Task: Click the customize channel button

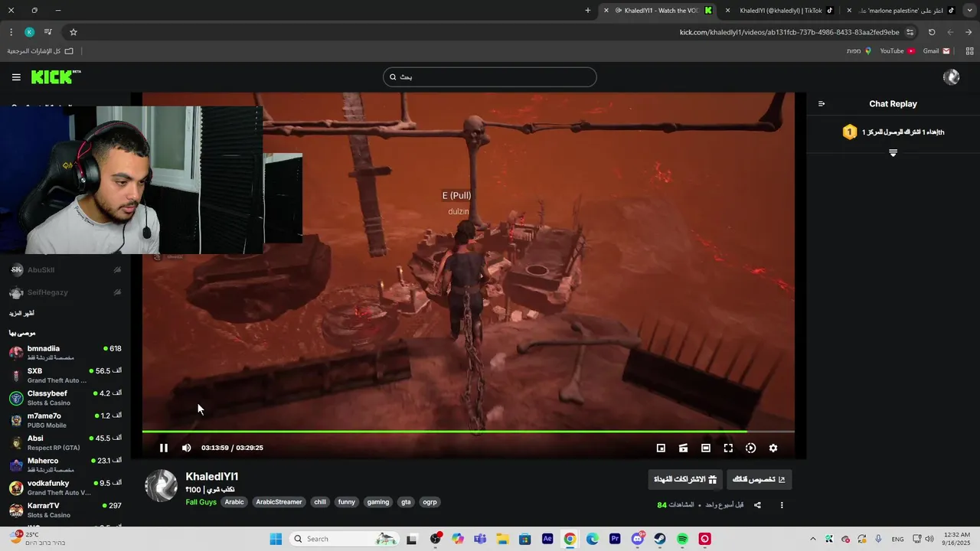Action: [759, 480]
